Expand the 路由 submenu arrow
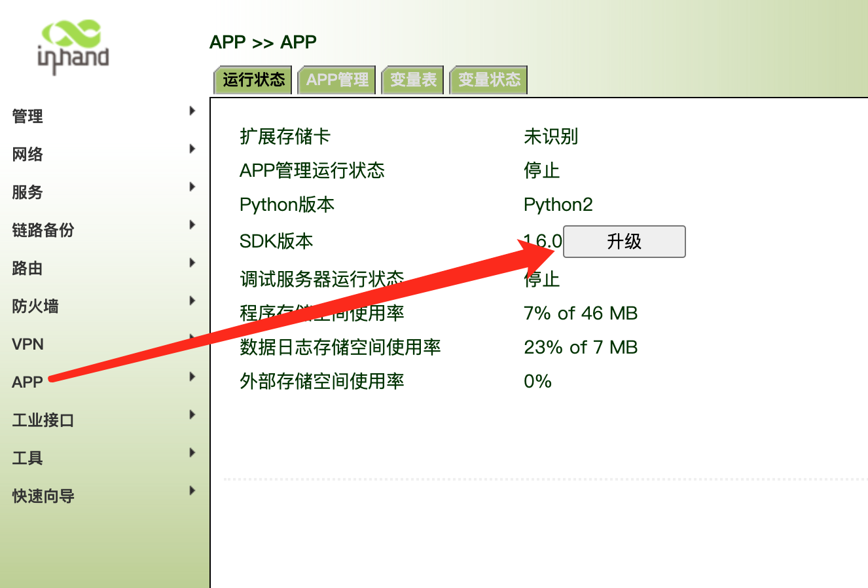 click(x=192, y=263)
